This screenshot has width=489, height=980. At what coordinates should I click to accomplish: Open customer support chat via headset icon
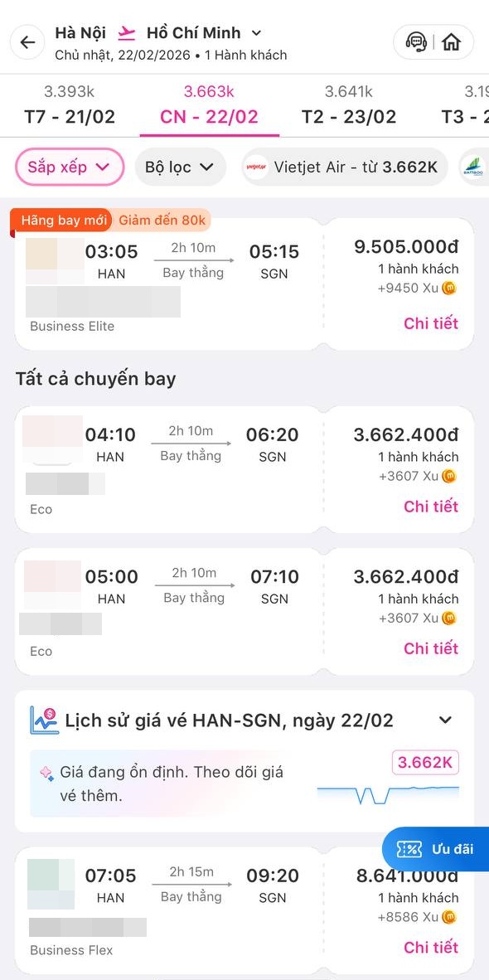point(416,41)
